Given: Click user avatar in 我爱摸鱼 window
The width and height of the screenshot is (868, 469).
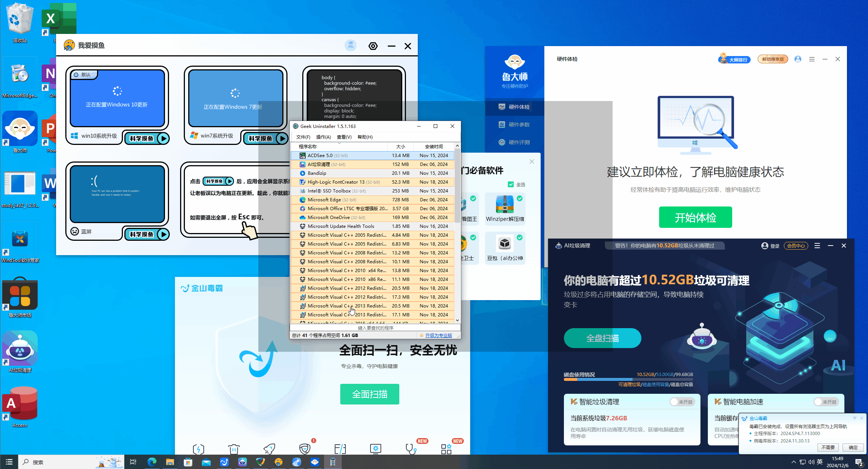Looking at the screenshot, I should pyautogui.click(x=351, y=45).
